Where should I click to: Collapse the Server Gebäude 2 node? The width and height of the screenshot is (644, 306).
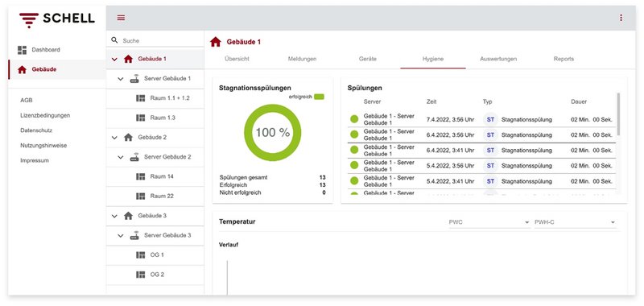(120, 157)
